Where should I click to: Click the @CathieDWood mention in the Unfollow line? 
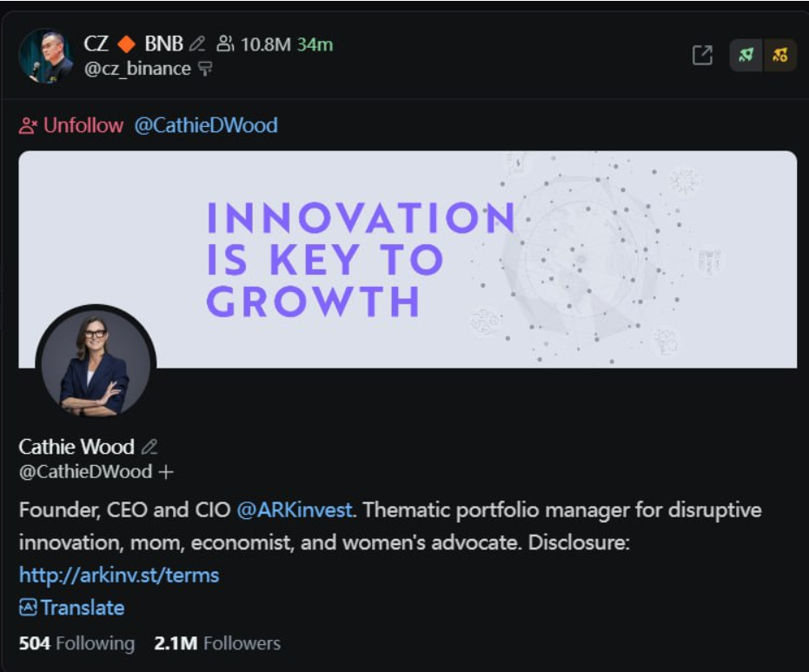[206, 125]
